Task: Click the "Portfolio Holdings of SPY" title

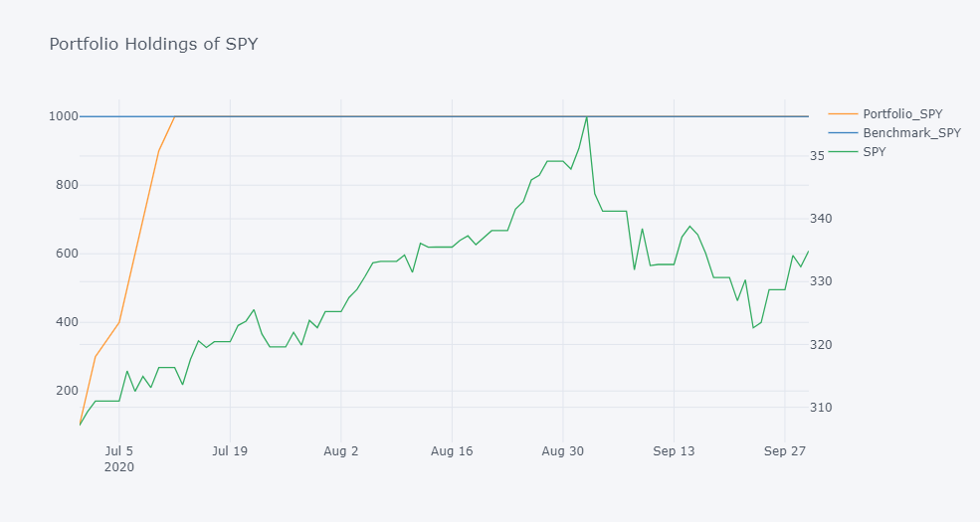Action: pyautogui.click(x=153, y=44)
